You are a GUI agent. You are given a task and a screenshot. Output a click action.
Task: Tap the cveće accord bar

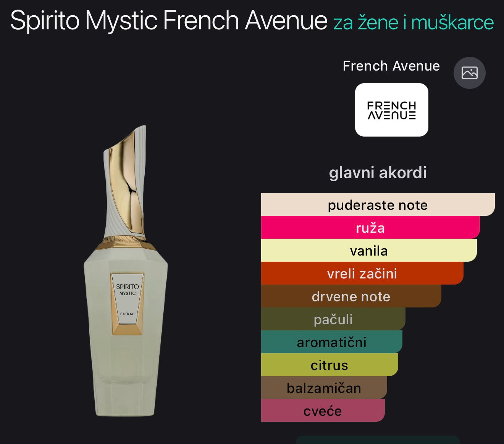point(323,410)
